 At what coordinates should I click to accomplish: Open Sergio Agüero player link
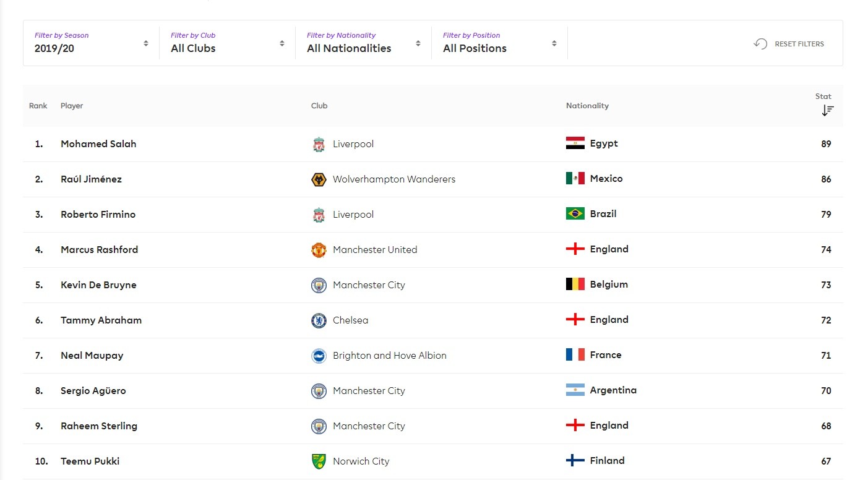point(93,391)
